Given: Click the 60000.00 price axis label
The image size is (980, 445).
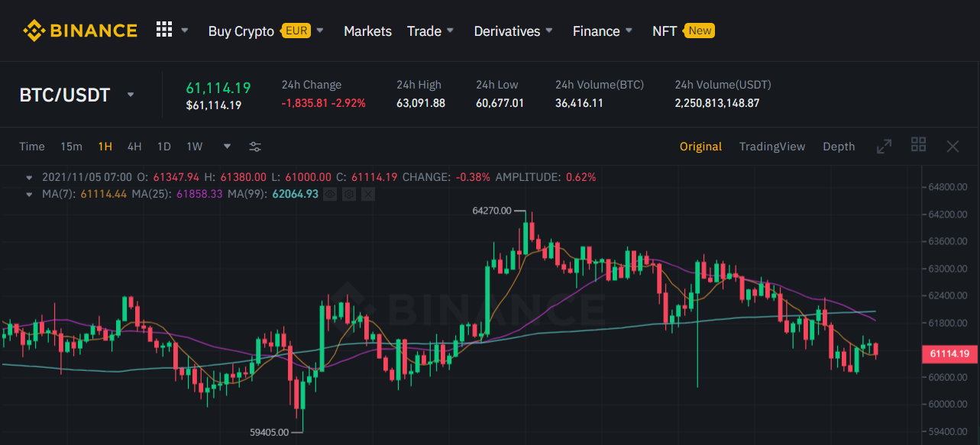Looking at the screenshot, I should (x=947, y=405).
